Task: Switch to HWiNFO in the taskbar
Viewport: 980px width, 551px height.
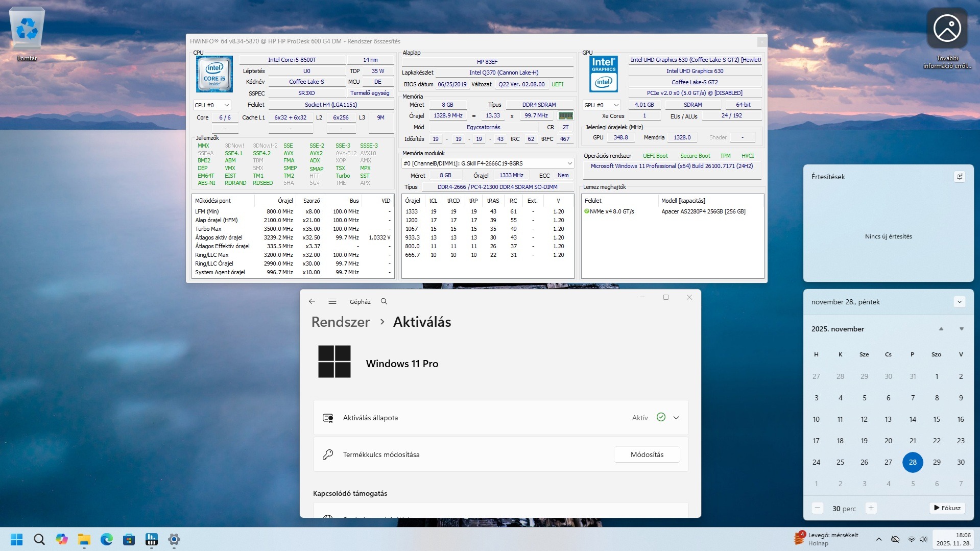Action: [x=152, y=539]
